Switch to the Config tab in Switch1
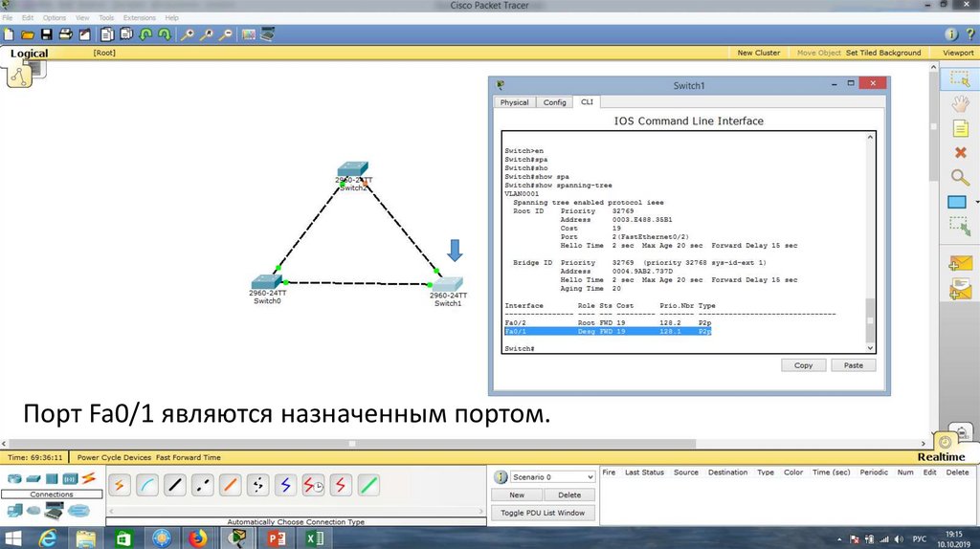980x549 pixels. click(x=554, y=102)
